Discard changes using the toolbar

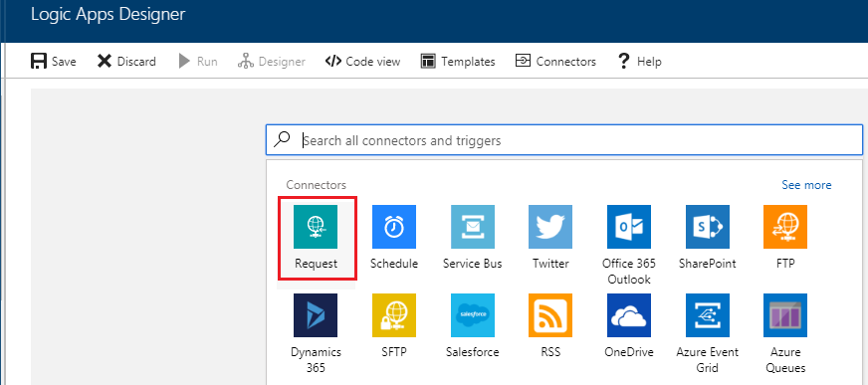(x=126, y=61)
